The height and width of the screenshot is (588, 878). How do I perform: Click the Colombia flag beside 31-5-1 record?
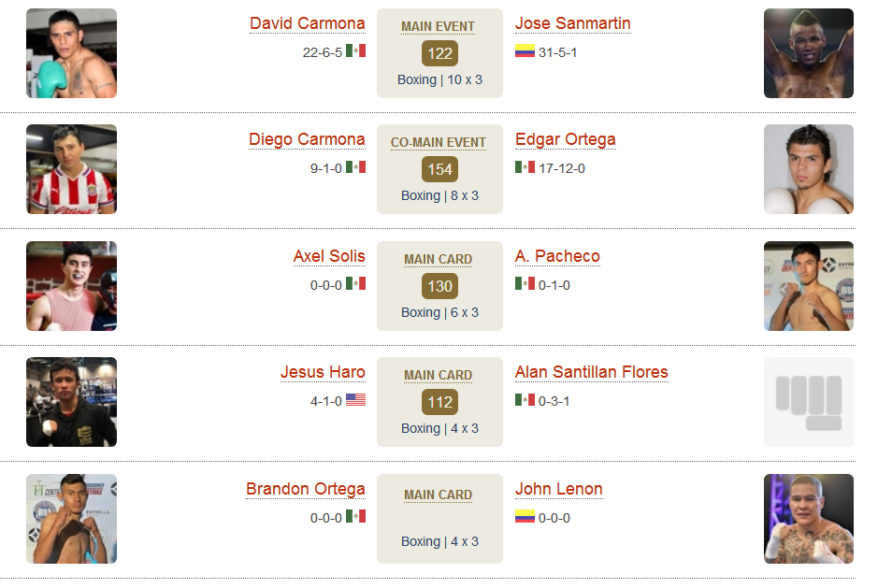coord(525,51)
